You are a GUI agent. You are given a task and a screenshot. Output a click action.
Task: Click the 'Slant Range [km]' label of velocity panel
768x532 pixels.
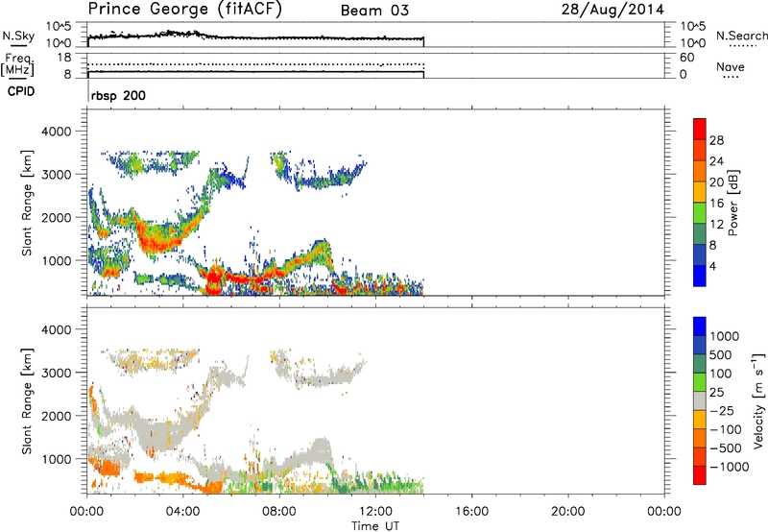click(27, 401)
